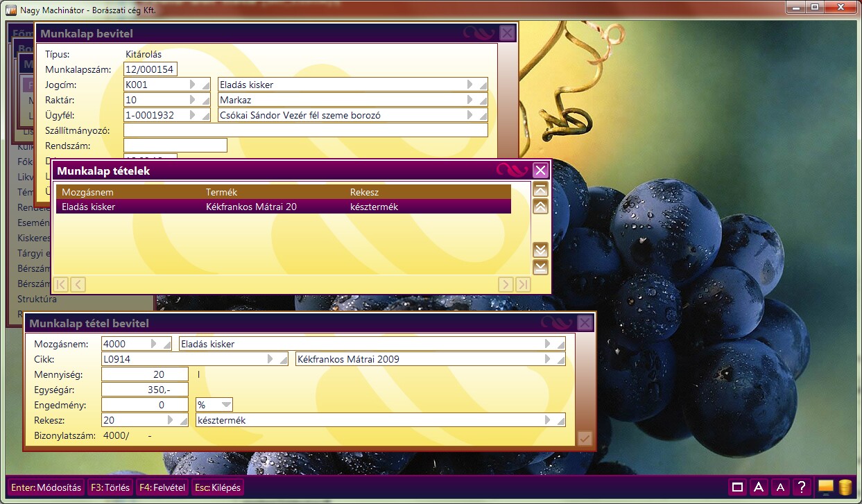The image size is (862, 504).
Task: Go to previous page in Munkalap tételek
Action: [x=78, y=284]
